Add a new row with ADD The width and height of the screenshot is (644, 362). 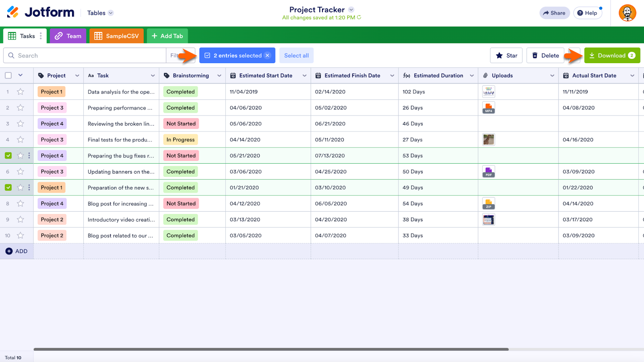tap(17, 251)
